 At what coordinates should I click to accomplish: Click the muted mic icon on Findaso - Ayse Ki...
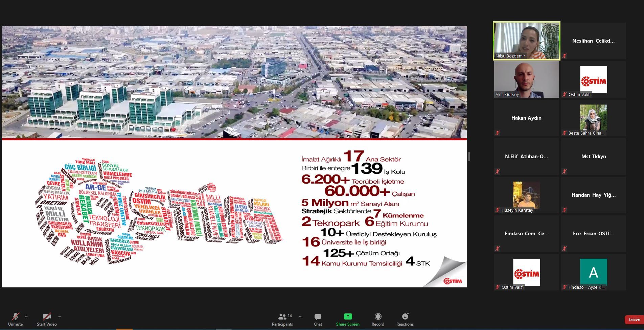coord(565,287)
